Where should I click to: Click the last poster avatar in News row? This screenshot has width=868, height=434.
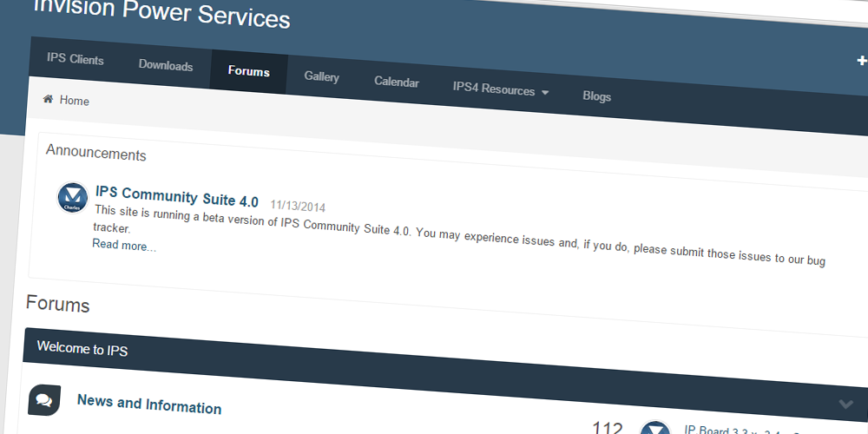(654, 427)
